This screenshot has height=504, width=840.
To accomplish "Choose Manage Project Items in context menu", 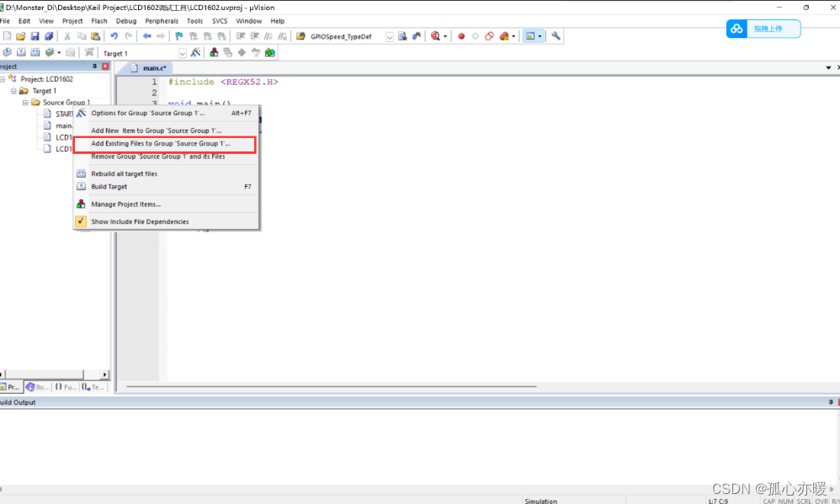I will 166,204.
